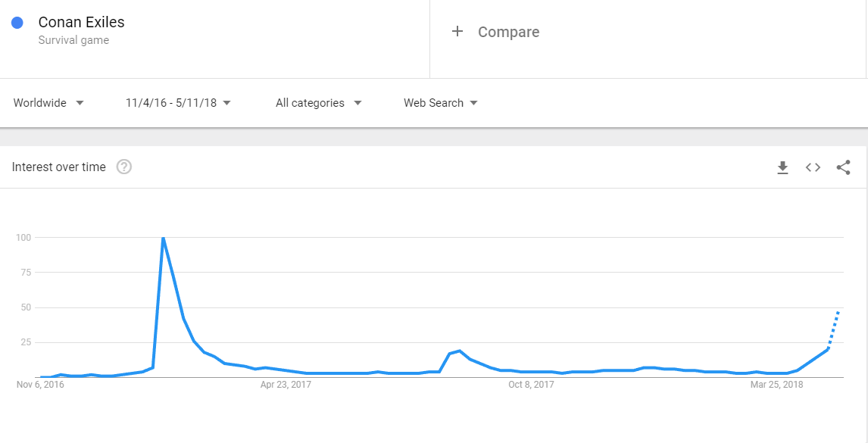Click the plus icon next to Compare
The width and height of the screenshot is (868, 443).
(x=457, y=32)
